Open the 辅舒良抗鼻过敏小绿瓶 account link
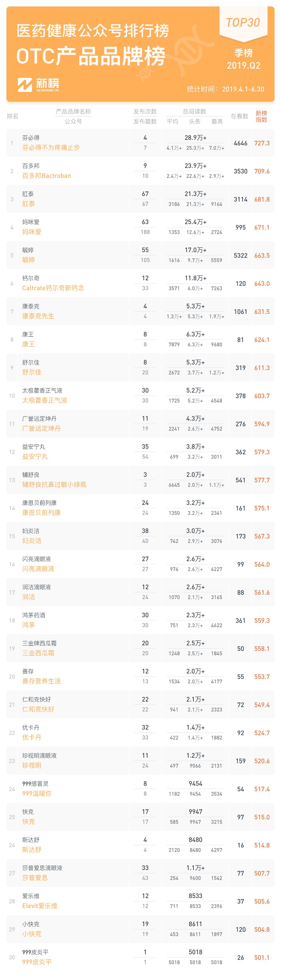The image size is (281, 980). 54,484
